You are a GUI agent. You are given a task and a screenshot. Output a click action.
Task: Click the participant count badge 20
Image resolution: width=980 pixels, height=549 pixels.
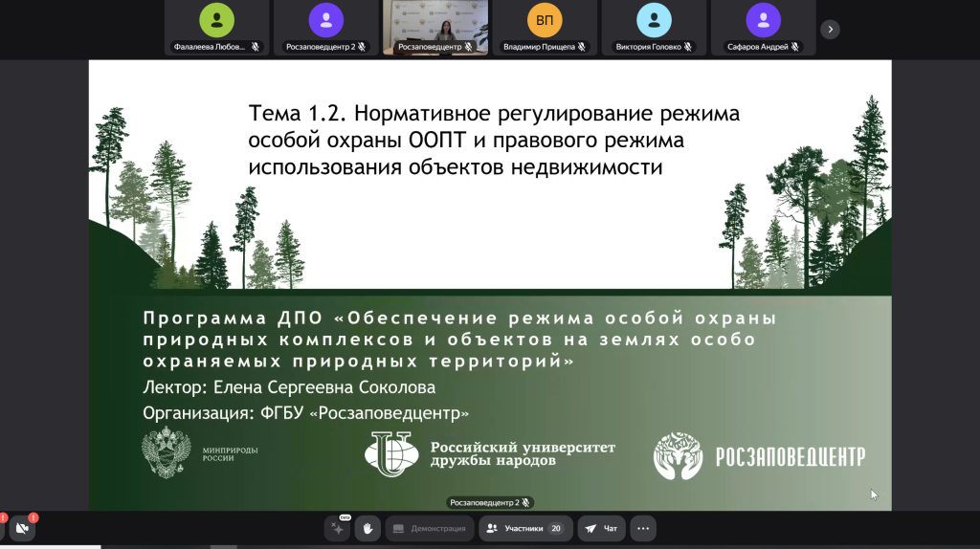point(556,528)
